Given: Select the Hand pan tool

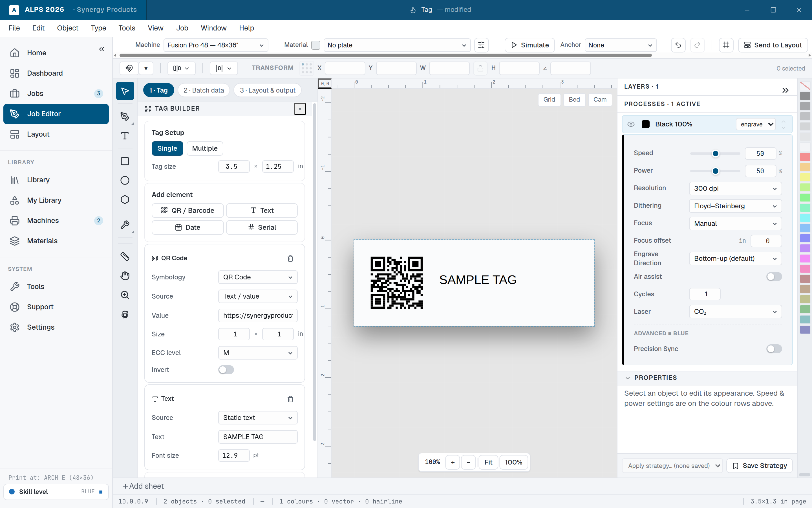Looking at the screenshot, I should (x=125, y=276).
